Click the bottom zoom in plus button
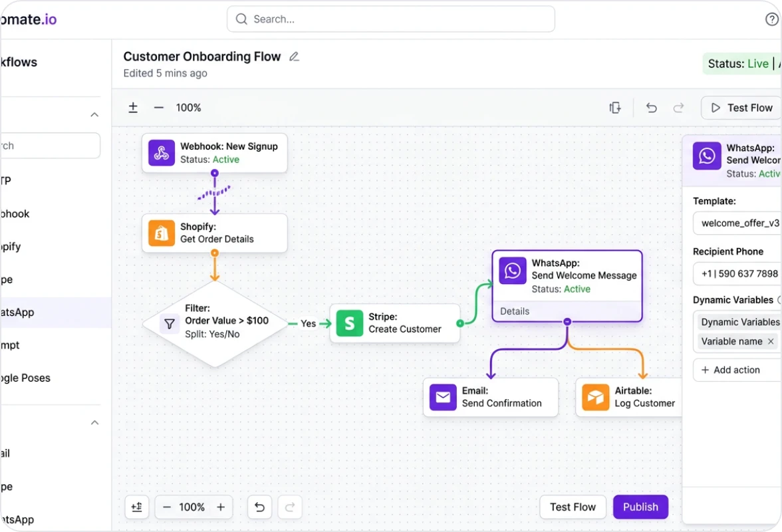 coord(221,507)
